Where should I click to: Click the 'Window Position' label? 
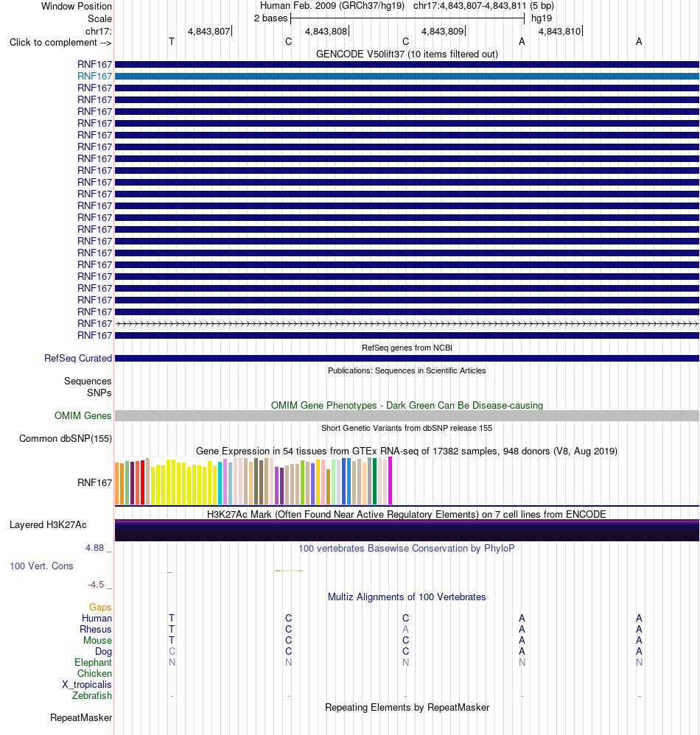(77, 6)
